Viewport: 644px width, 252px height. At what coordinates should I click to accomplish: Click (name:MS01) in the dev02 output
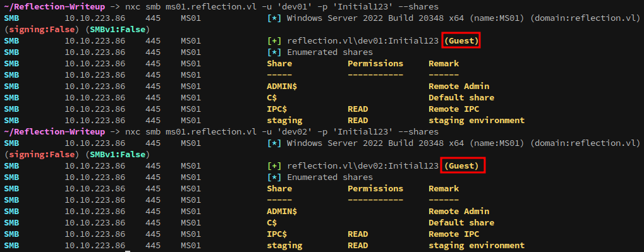click(497, 143)
